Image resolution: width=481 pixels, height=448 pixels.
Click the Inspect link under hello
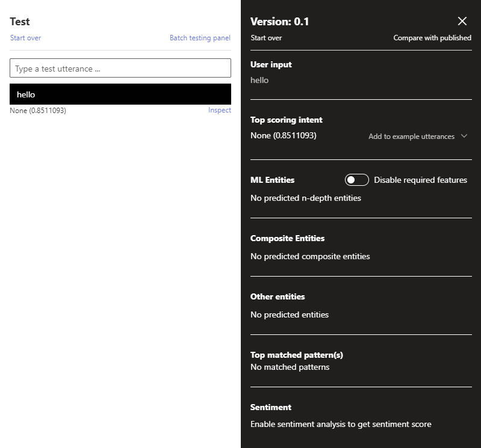click(220, 110)
